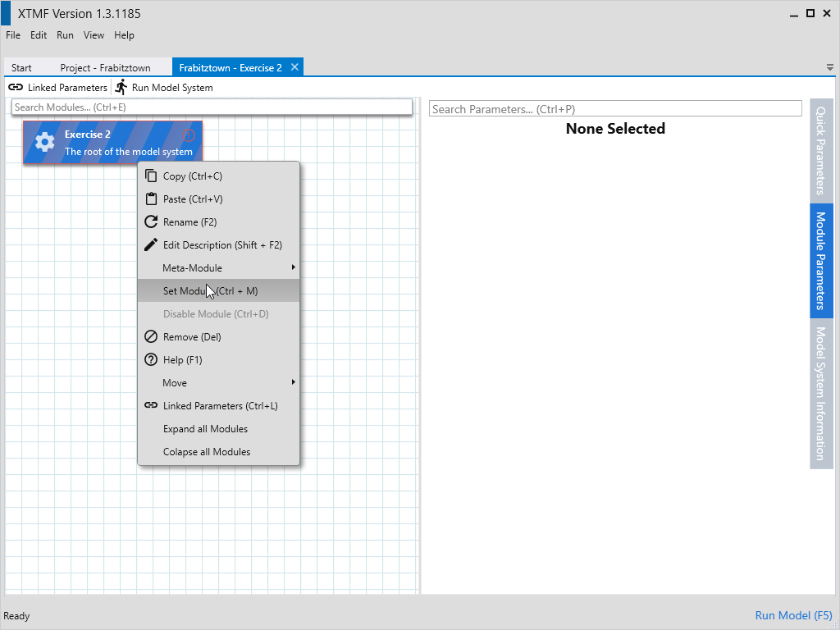Screen dimensions: 840x630
Task: Select Set Module from context menu
Action: pos(210,291)
